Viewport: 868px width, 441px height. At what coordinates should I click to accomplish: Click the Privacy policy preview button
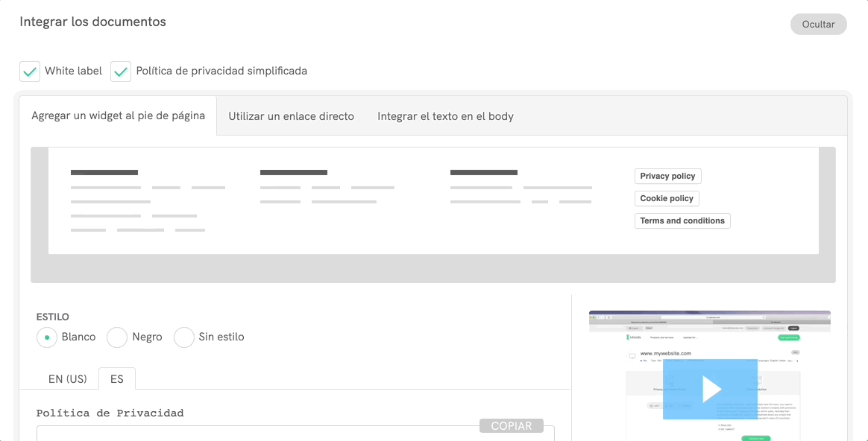click(x=667, y=177)
